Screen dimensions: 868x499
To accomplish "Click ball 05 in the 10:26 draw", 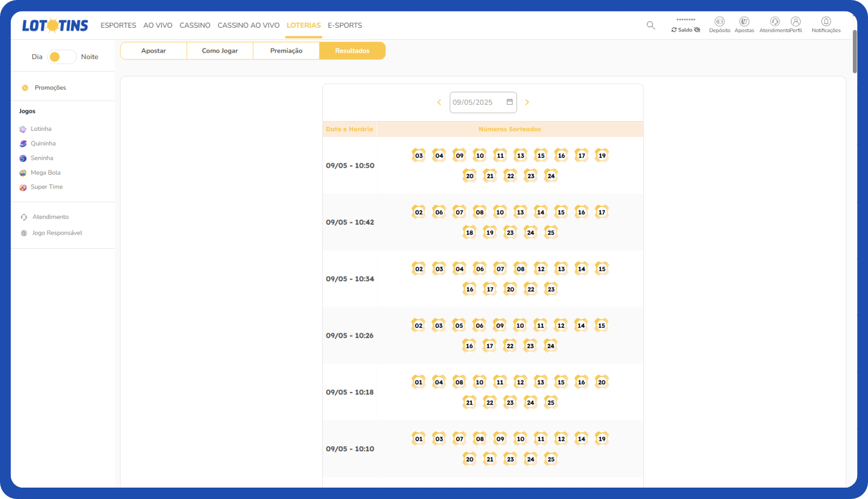I will point(459,326).
